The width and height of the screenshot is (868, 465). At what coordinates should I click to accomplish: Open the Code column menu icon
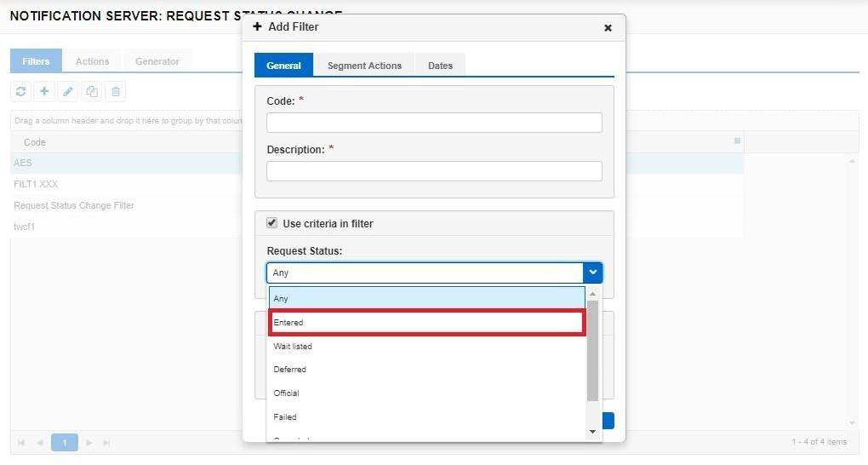[737, 141]
